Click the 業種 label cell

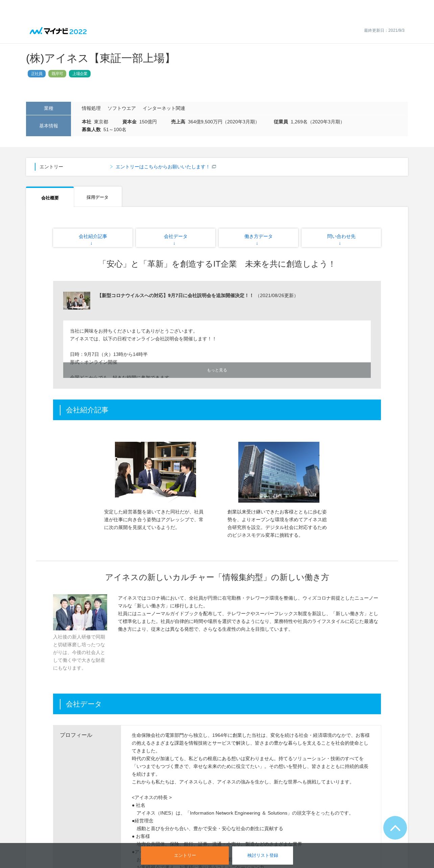pos(48,108)
